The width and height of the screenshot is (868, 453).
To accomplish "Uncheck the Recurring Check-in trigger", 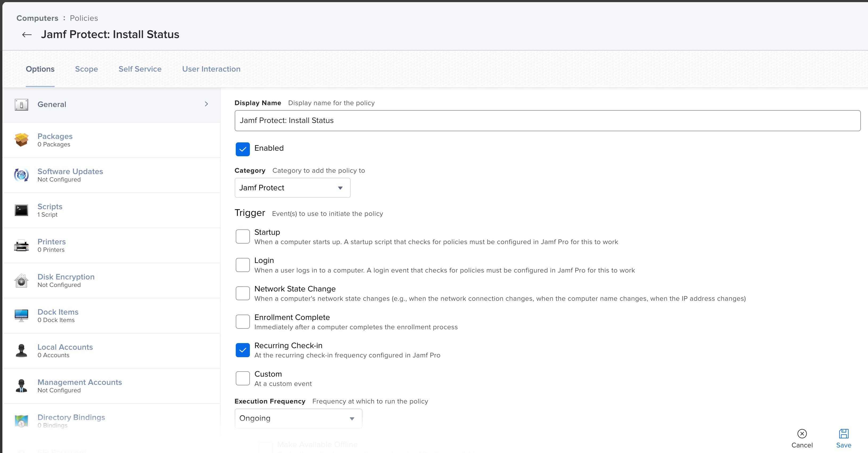I will 243,350.
